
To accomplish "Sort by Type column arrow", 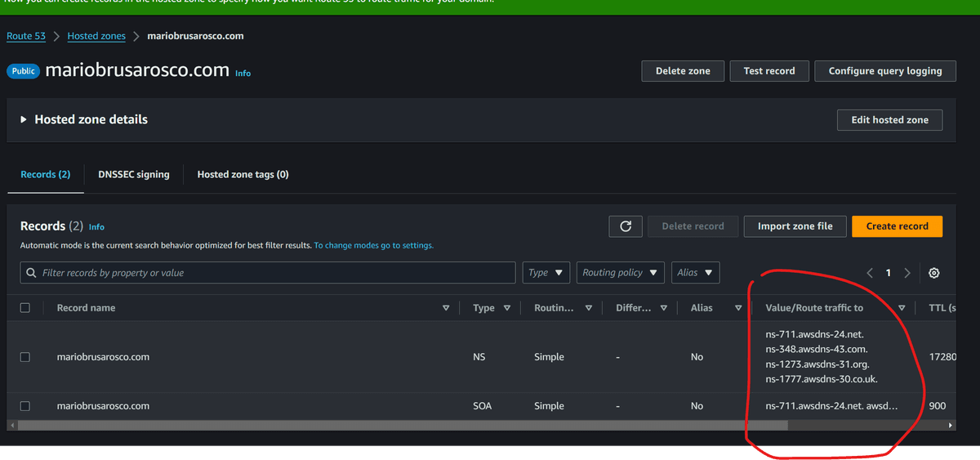I will pos(507,308).
